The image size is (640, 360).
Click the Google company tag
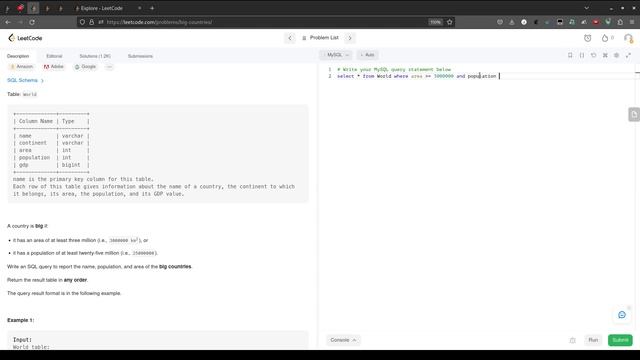coord(85,67)
